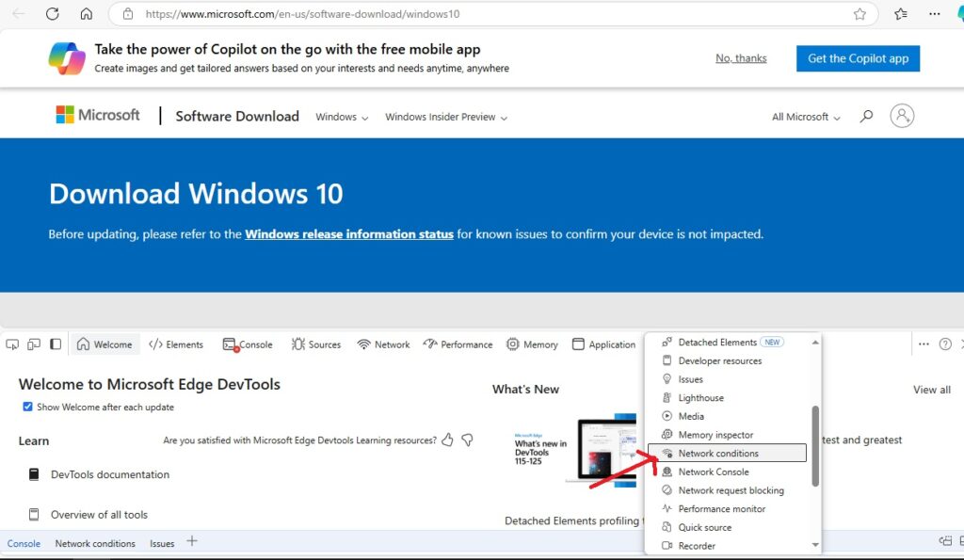Choose Detached Elements from the tools menu
This screenshot has height=560, width=964.
click(x=728, y=343)
